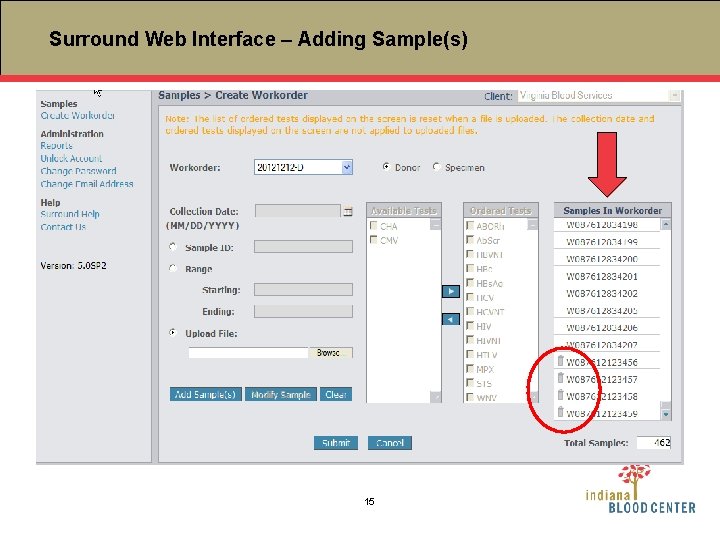Check the CMV available test
The width and height of the screenshot is (720, 540).
tap(374, 240)
